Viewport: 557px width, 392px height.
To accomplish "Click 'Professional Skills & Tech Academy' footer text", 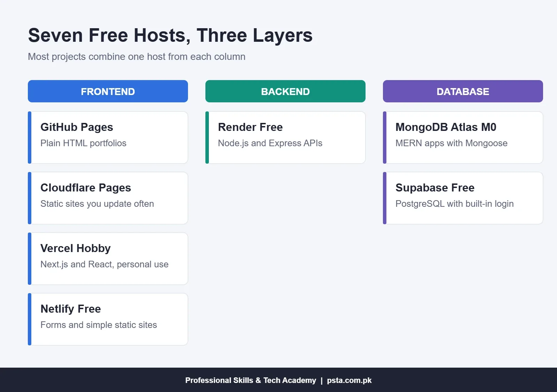I will click(x=251, y=380).
